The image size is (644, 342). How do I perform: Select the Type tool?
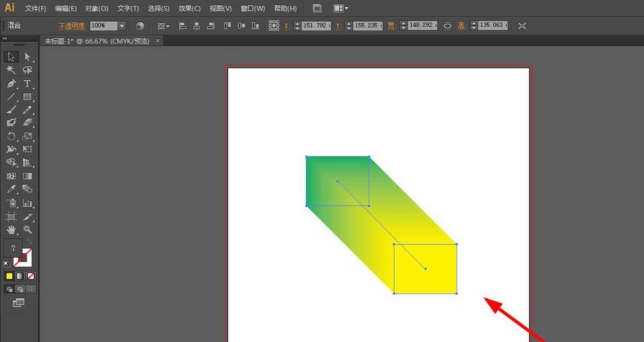pyautogui.click(x=28, y=84)
